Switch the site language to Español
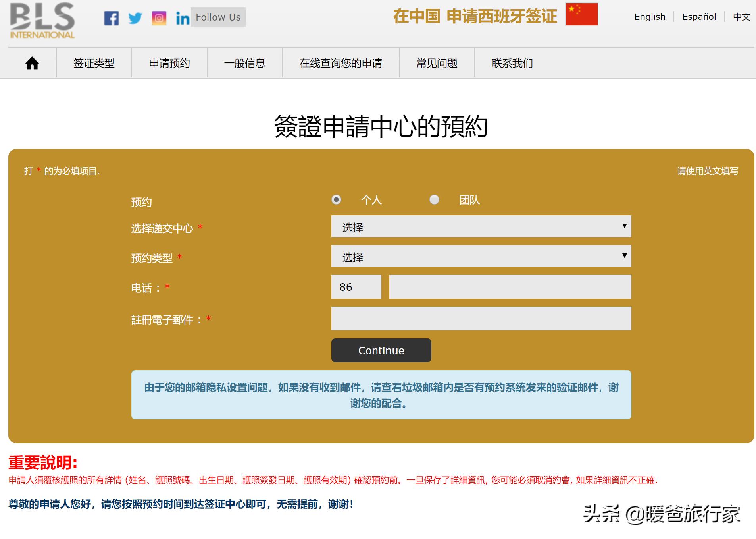 [699, 17]
